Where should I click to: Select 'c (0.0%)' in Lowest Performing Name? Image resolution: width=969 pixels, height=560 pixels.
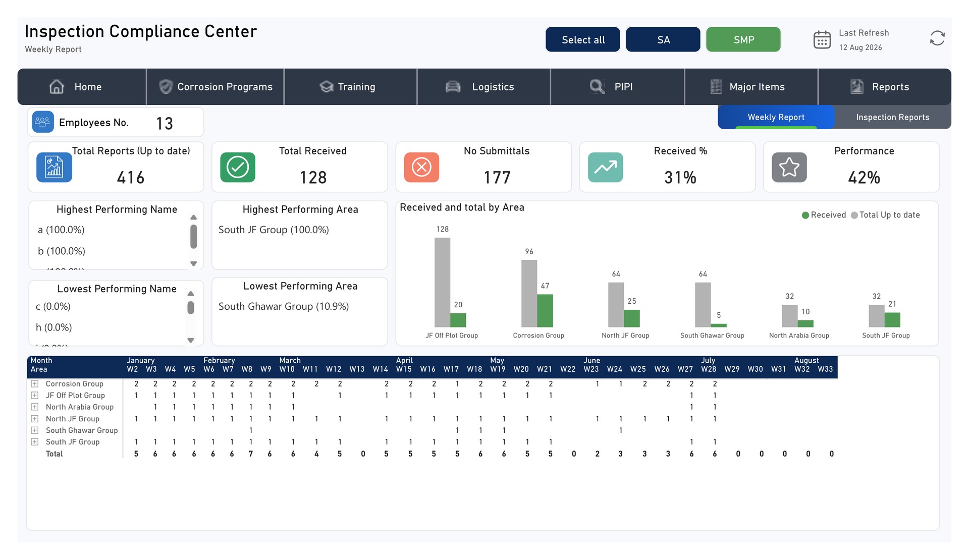pyautogui.click(x=53, y=307)
